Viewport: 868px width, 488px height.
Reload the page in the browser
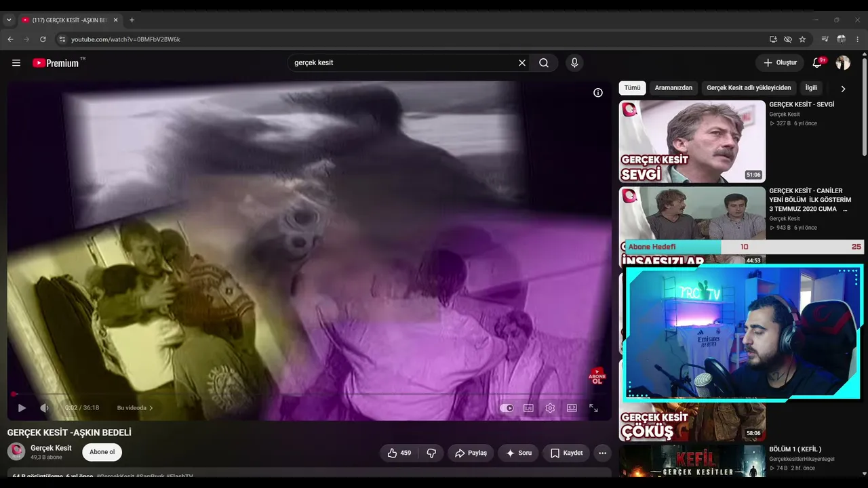pos(43,39)
